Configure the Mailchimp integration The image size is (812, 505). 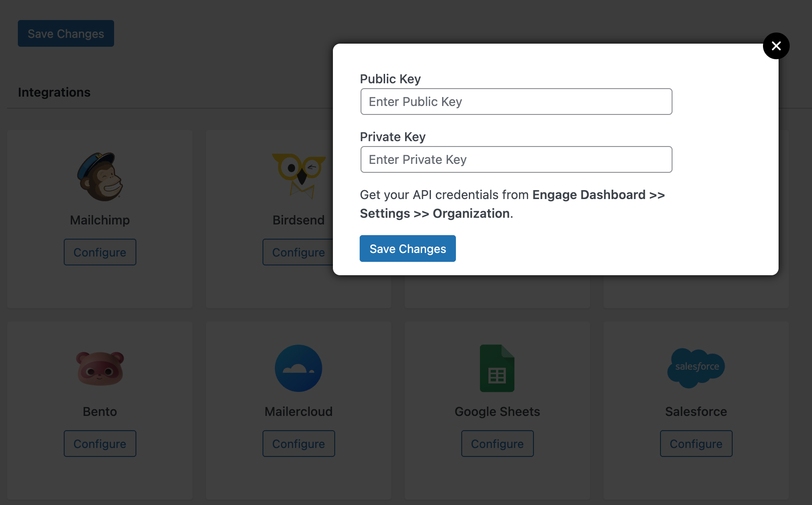(x=99, y=252)
